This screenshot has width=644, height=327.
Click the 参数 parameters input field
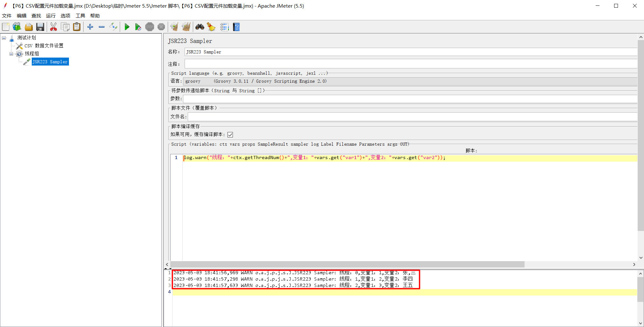(x=410, y=99)
